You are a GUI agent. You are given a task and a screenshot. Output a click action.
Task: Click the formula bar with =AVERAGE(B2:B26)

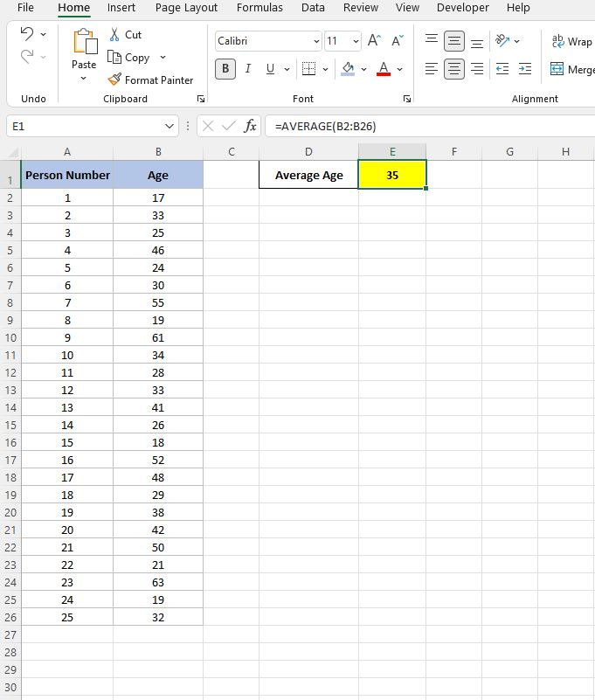430,127
